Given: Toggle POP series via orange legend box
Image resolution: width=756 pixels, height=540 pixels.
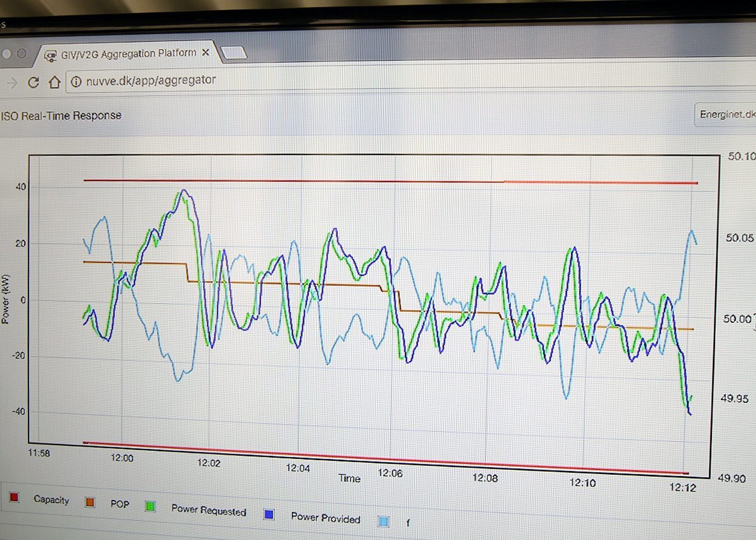Looking at the screenshot, I should click(90, 502).
